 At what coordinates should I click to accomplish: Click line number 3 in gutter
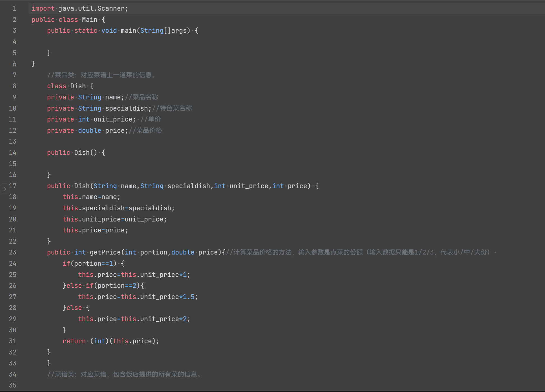14,31
